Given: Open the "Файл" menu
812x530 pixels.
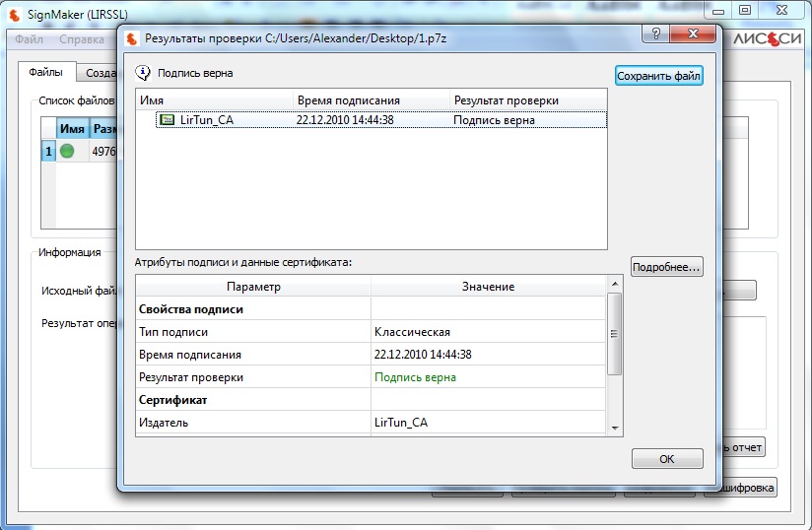Looking at the screenshot, I should coord(29,39).
